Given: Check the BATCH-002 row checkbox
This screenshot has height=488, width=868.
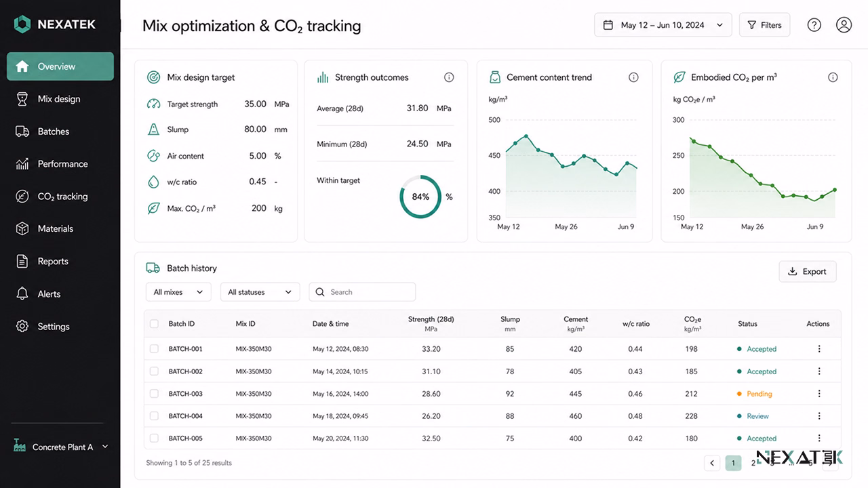Looking at the screenshot, I should pos(154,371).
